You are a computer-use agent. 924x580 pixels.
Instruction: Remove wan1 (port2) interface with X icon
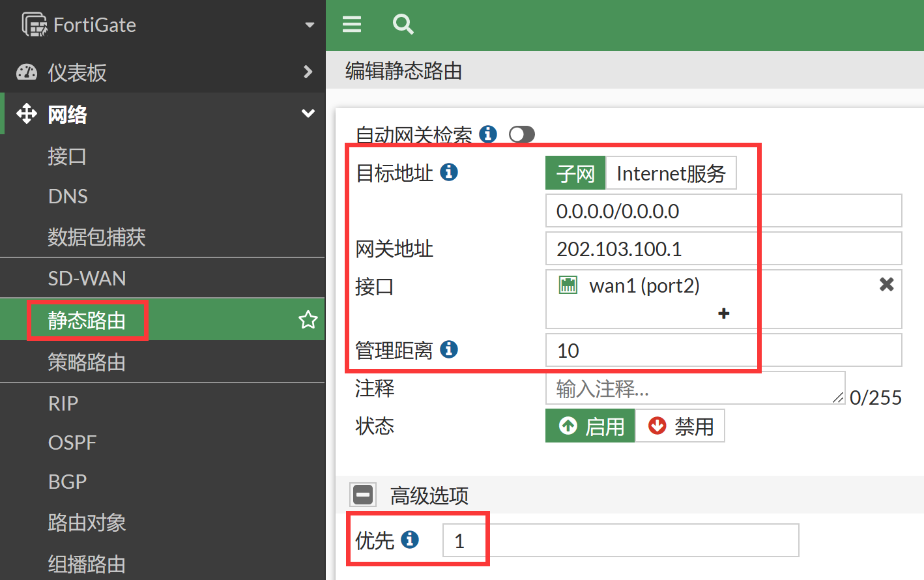pyautogui.click(x=886, y=284)
